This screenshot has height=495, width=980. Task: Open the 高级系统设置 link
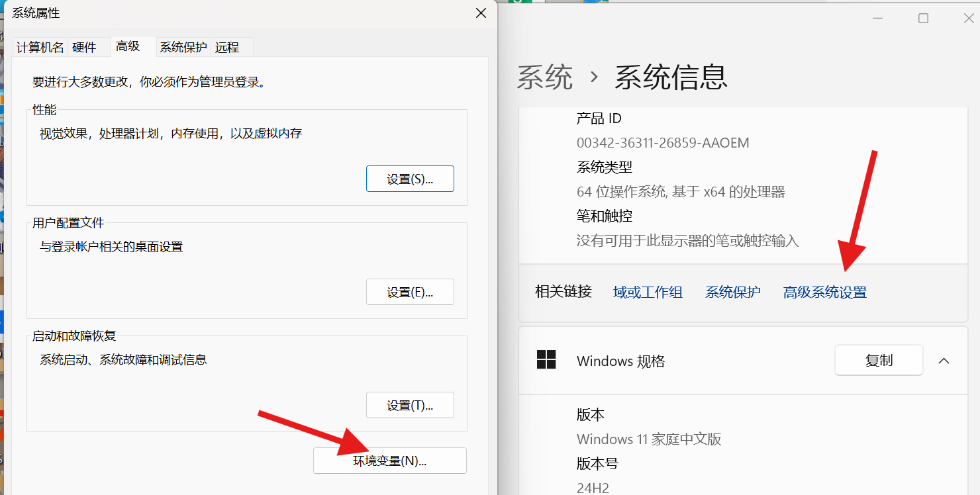click(x=825, y=292)
